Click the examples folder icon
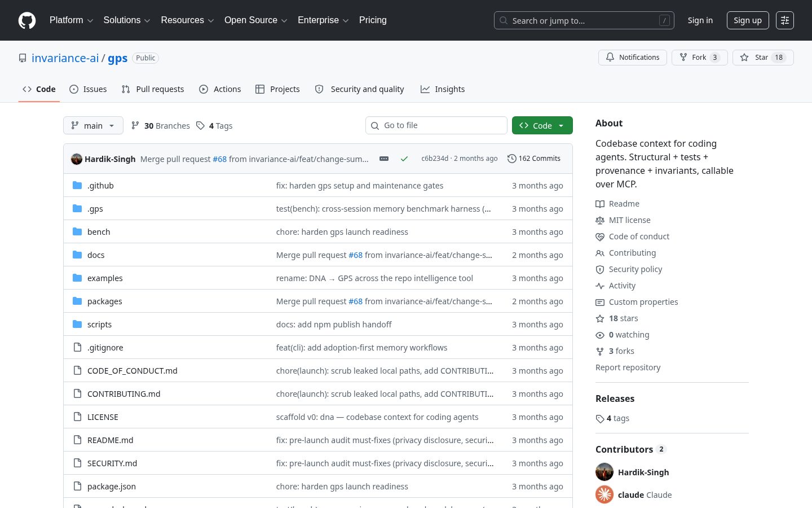 pyautogui.click(x=77, y=278)
